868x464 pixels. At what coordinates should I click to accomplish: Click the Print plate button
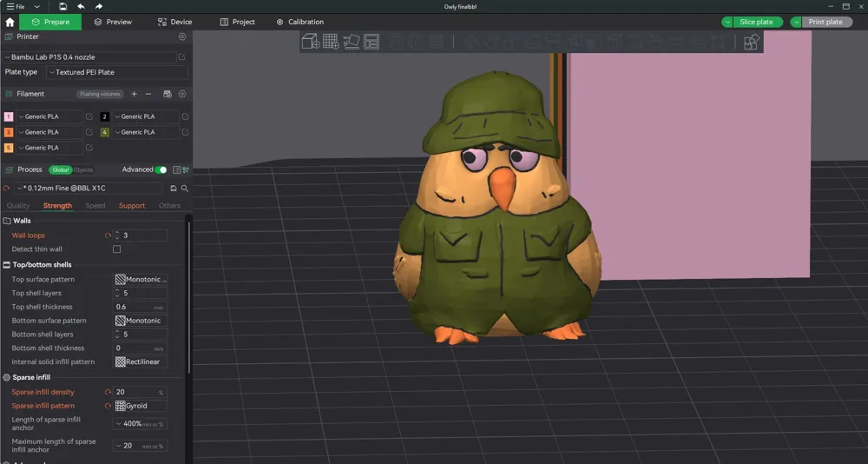point(825,23)
